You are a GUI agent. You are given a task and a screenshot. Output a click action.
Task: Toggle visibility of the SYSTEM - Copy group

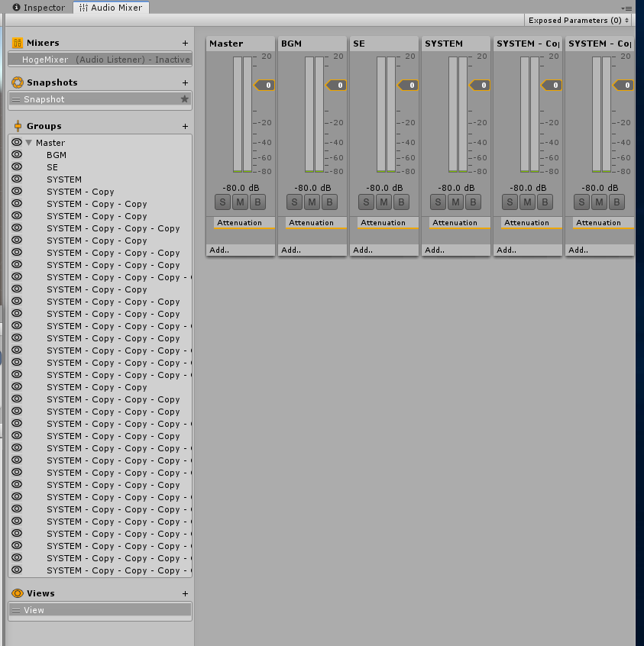tap(17, 191)
